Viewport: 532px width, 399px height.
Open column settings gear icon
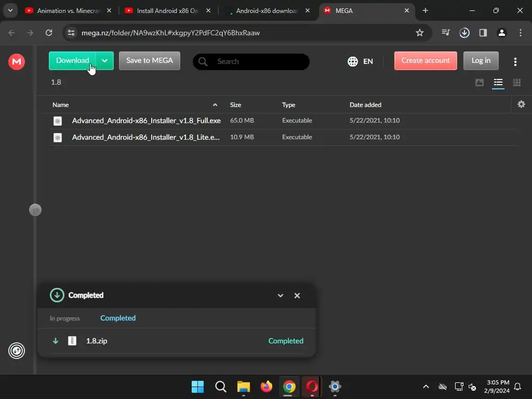521,104
